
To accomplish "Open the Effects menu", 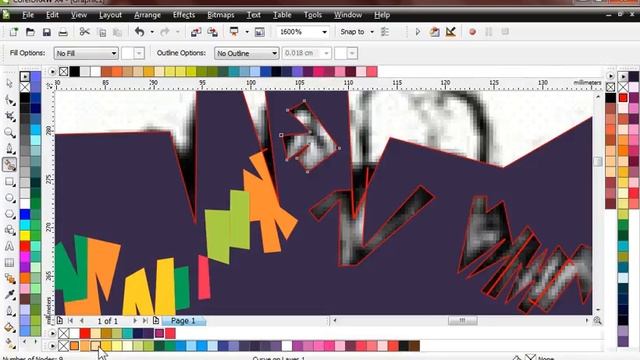I will coord(184,15).
